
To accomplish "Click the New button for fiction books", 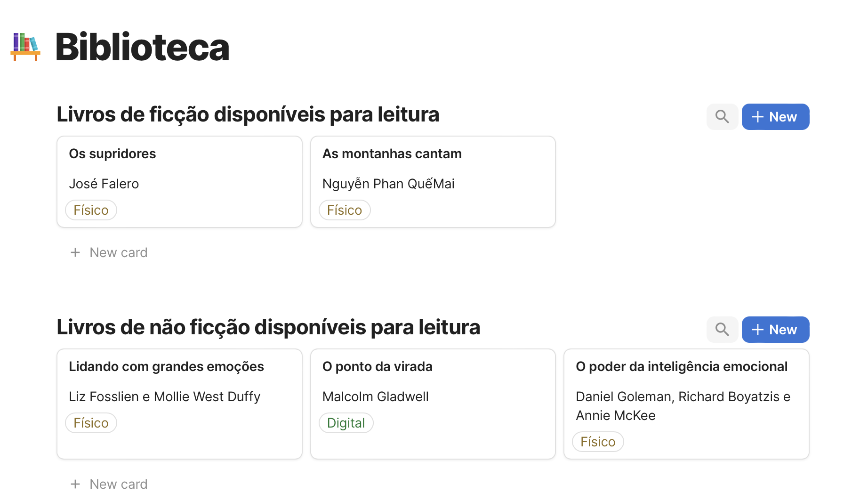I will 775,117.
